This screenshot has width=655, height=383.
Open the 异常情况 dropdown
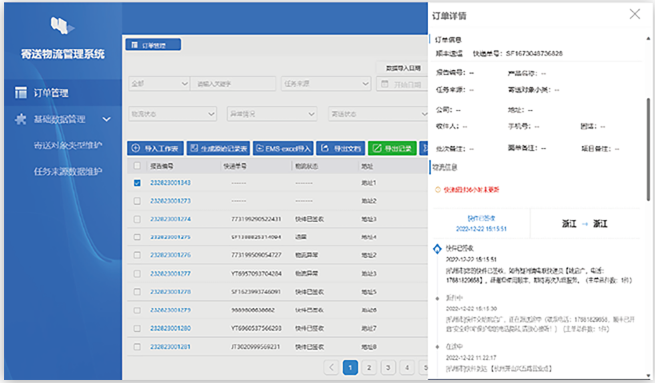pyautogui.click(x=272, y=114)
